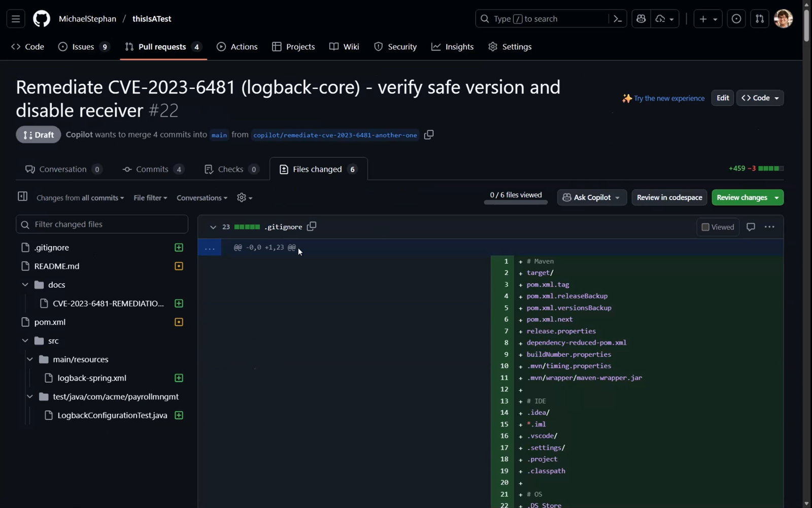Open MichaelStephan user profile link
Screen dimensions: 812x508
[87, 19]
